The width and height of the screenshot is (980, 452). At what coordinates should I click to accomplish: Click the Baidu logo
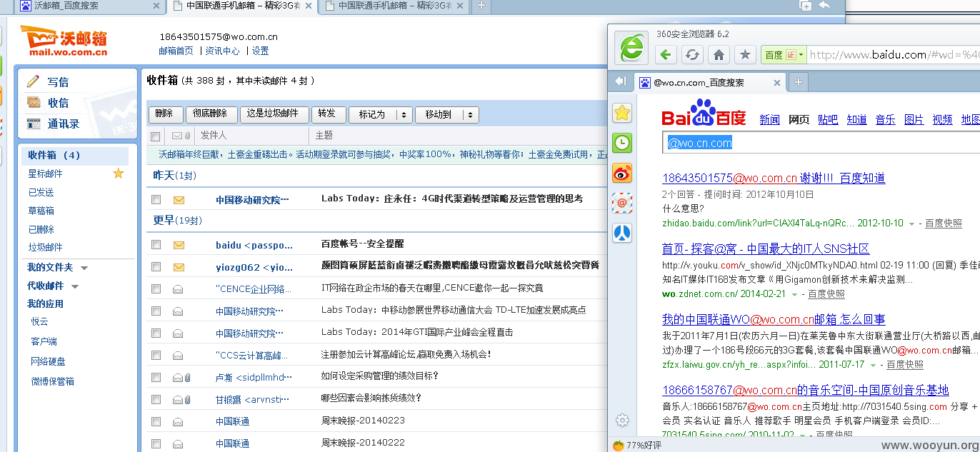[x=704, y=113]
